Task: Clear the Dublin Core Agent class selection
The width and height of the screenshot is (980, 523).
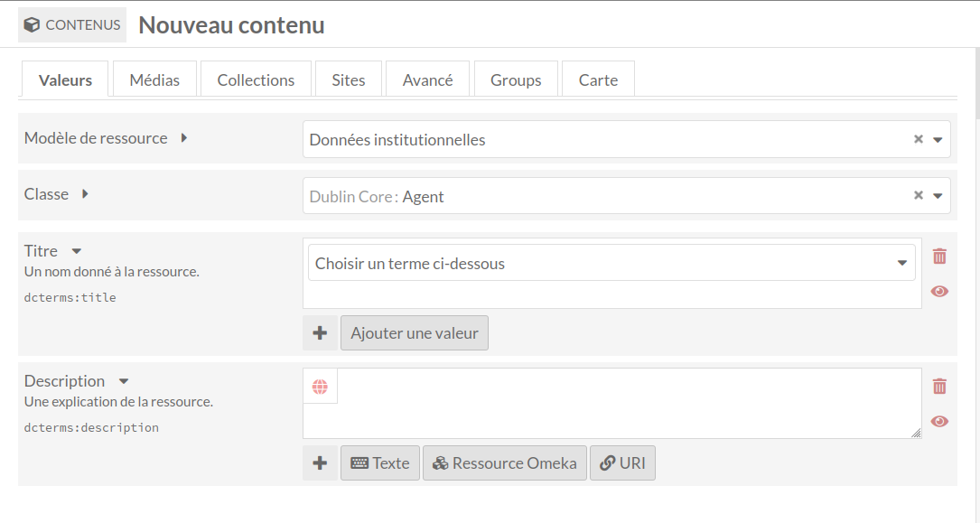Action: pyautogui.click(x=918, y=196)
